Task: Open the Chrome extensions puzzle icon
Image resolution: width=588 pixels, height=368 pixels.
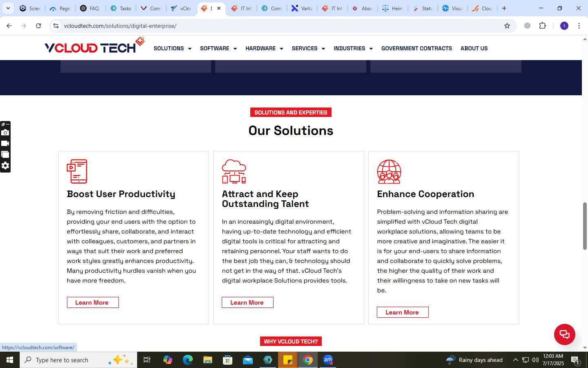Action: click(x=542, y=26)
